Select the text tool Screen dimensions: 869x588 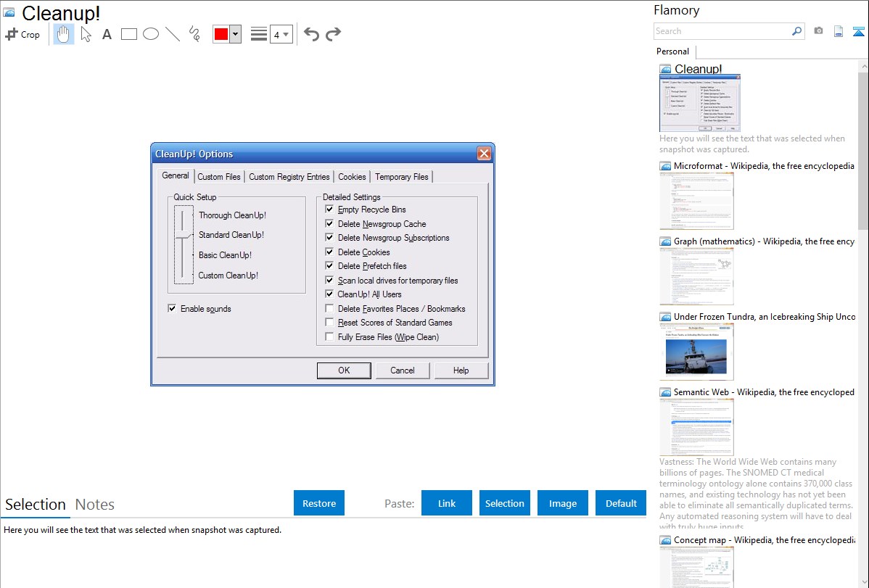coord(107,34)
